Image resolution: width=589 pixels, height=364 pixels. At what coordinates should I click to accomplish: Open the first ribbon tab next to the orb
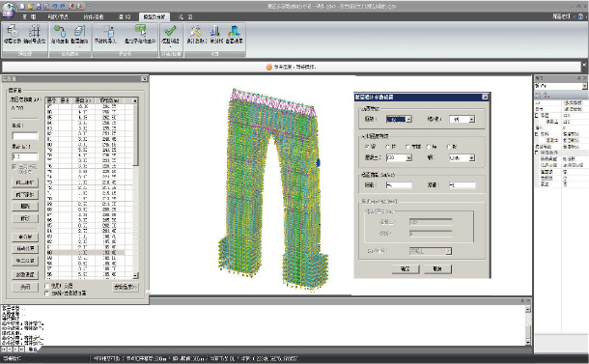29,17
